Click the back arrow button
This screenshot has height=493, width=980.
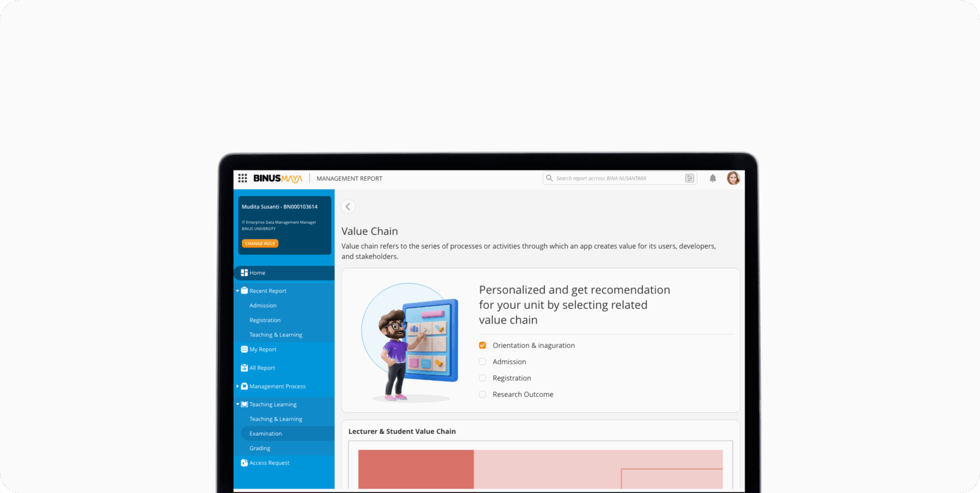[x=348, y=207]
